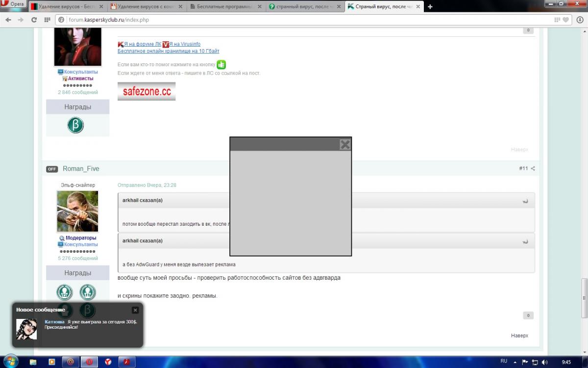This screenshot has height=368, width=588.
Task: Click the '12' award badge
Action: click(x=64, y=292)
